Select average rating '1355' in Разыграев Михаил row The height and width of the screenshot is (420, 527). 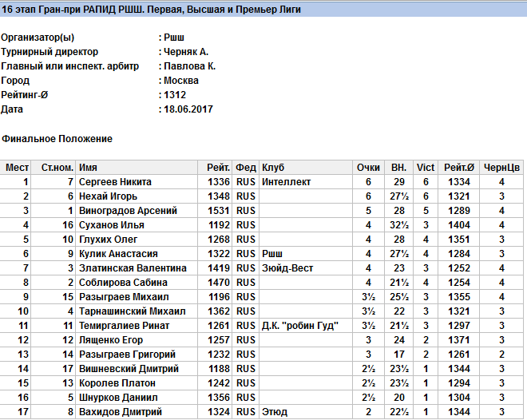459,297
